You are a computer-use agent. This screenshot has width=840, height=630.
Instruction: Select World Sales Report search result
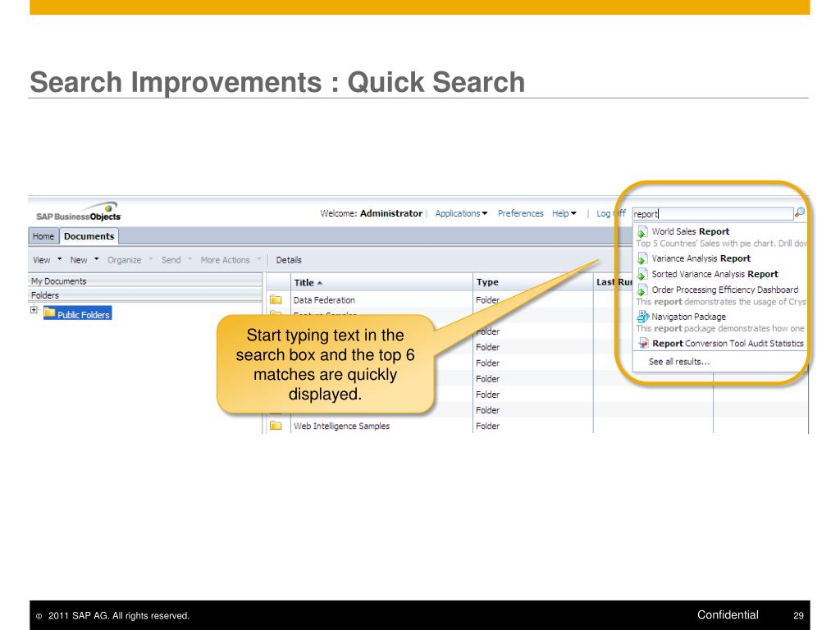coord(691,231)
